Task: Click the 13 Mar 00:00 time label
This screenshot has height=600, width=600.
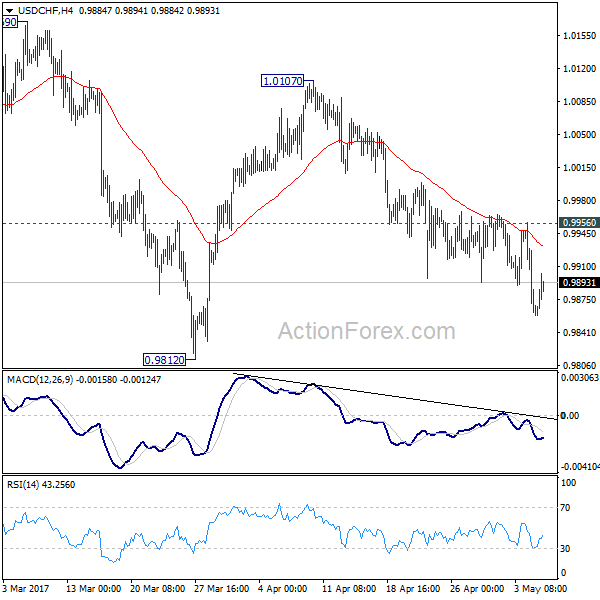Action: pyautogui.click(x=93, y=588)
